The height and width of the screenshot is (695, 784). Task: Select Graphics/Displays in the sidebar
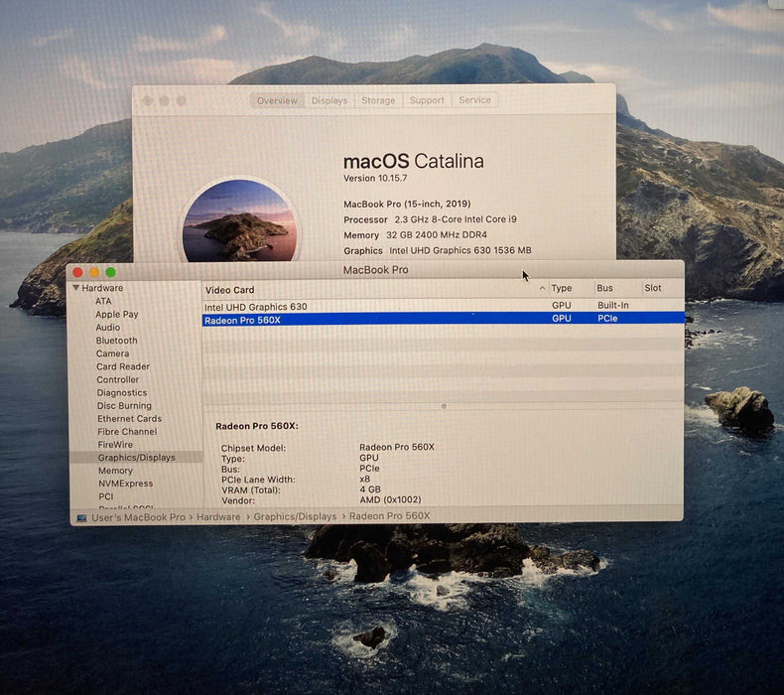pyautogui.click(x=136, y=458)
